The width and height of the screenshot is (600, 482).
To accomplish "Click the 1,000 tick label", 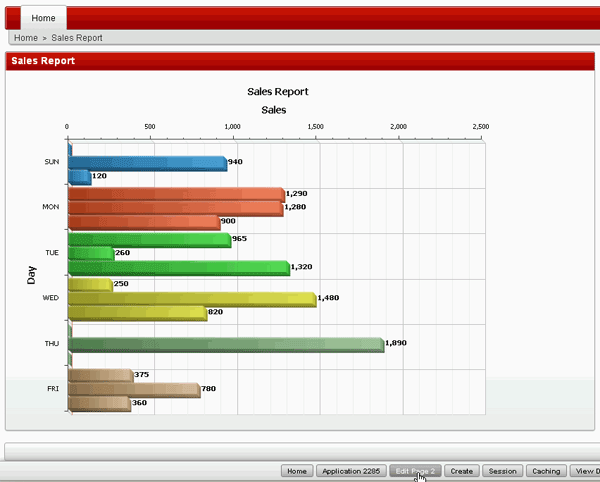I will click(232, 127).
